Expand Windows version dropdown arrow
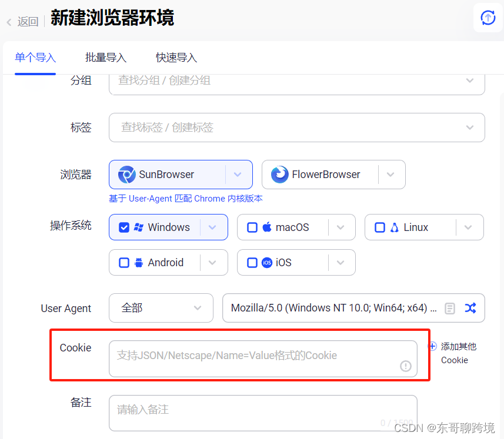This screenshot has width=504, height=439. point(212,227)
